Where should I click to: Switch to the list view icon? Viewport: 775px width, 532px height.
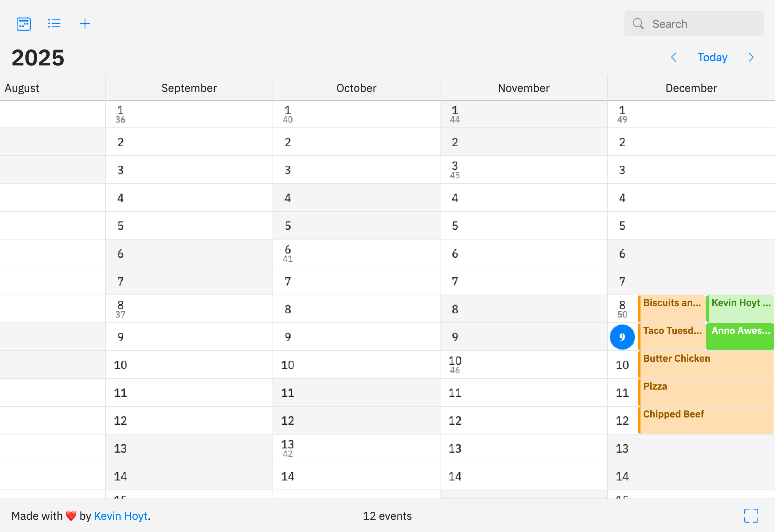pyautogui.click(x=54, y=23)
